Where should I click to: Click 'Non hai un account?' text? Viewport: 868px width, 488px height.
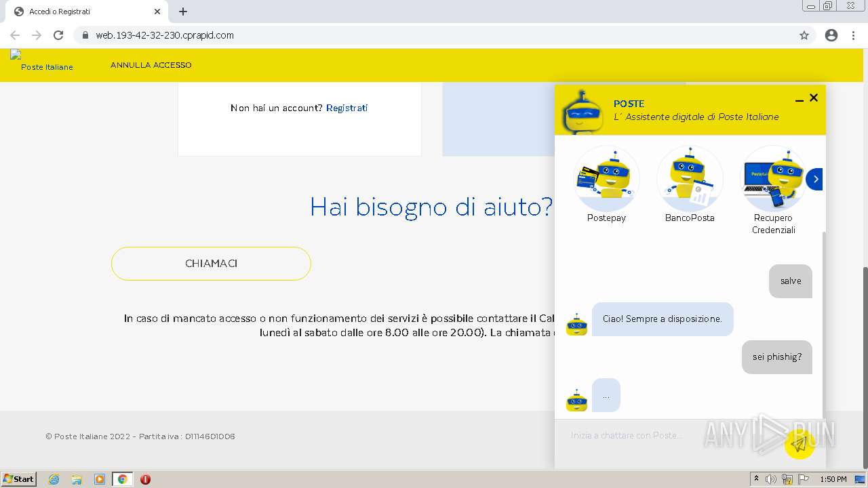pos(277,108)
